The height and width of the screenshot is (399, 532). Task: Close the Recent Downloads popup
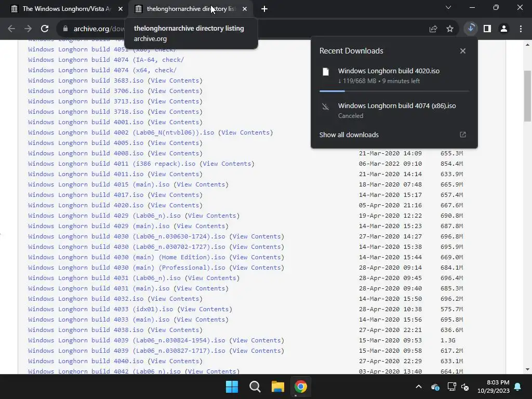coord(463,51)
